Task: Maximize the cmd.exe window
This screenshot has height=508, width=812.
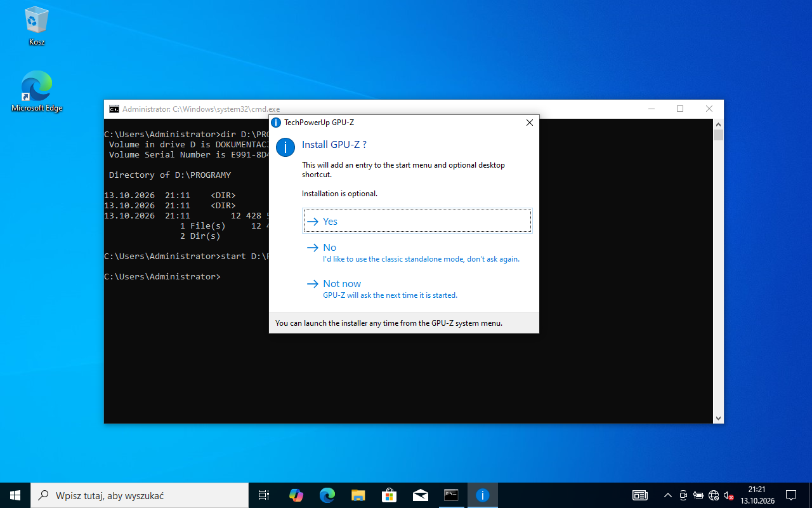Action: (x=680, y=109)
